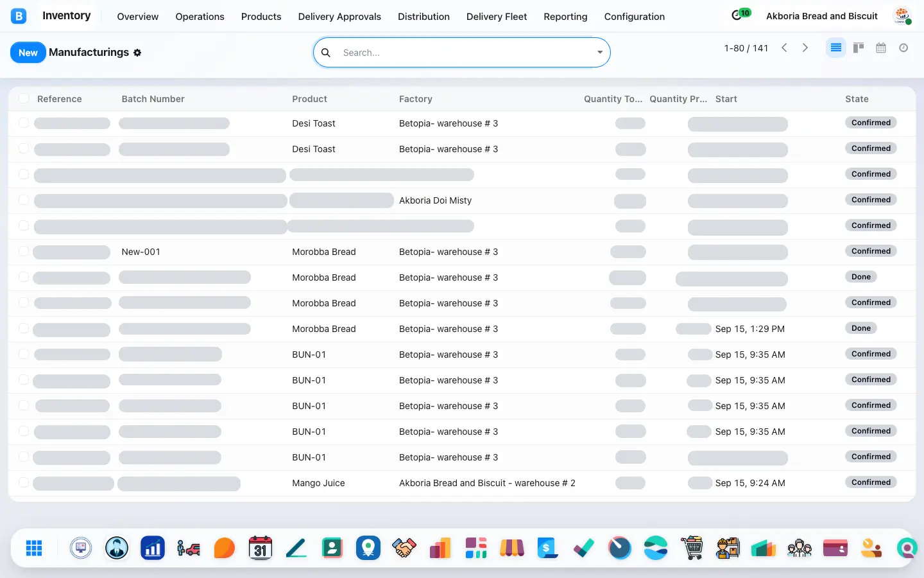Click the New button
This screenshot has width=924, height=578.
point(28,53)
